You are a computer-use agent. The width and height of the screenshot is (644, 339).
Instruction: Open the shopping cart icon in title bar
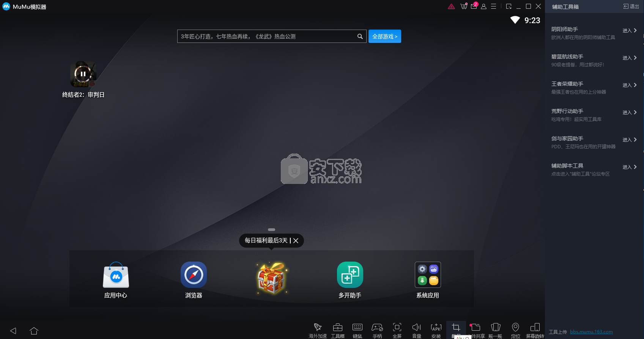click(464, 6)
